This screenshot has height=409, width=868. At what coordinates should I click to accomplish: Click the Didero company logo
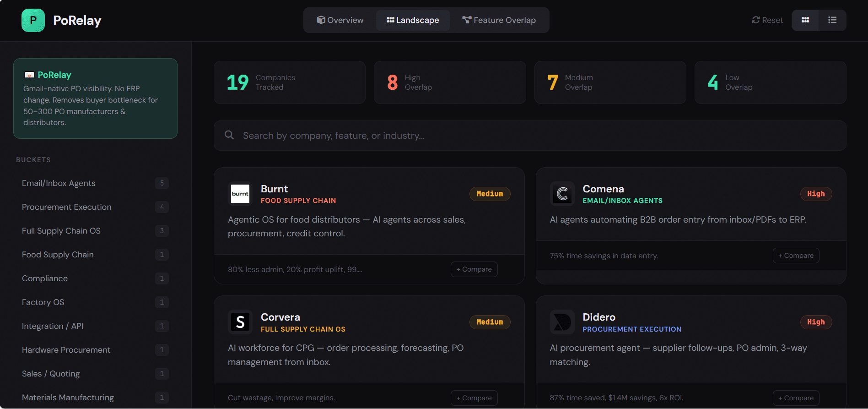562,322
